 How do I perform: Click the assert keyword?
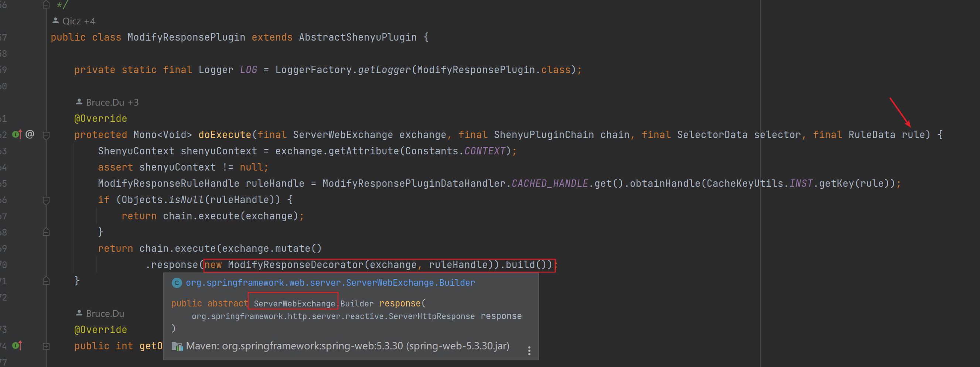click(x=116, y=167)
